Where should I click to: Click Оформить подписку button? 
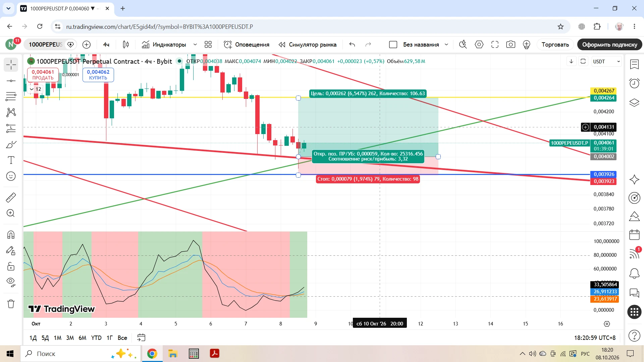(609, 45)
